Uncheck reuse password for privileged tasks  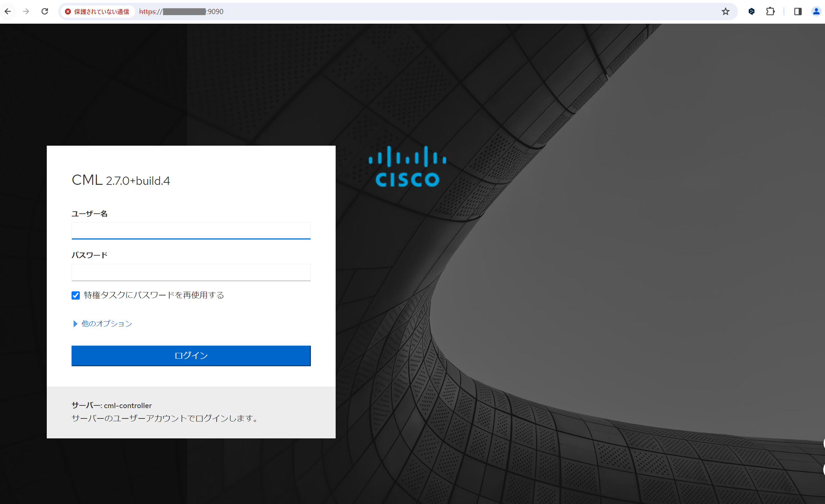tap(76, 295)
